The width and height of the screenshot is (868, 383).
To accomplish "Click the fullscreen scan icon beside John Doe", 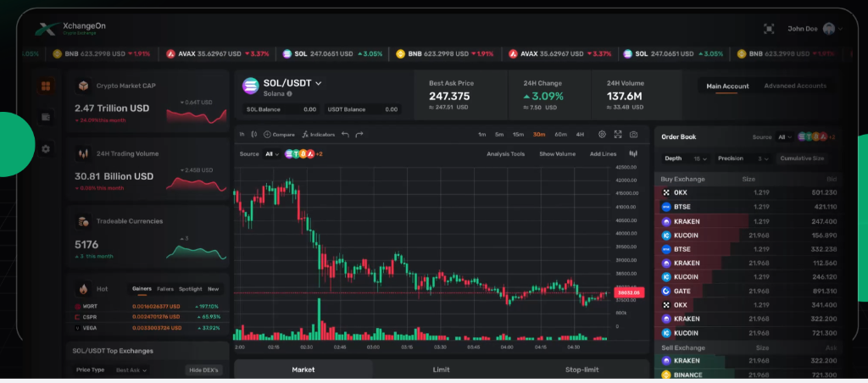I will (768, 29).
